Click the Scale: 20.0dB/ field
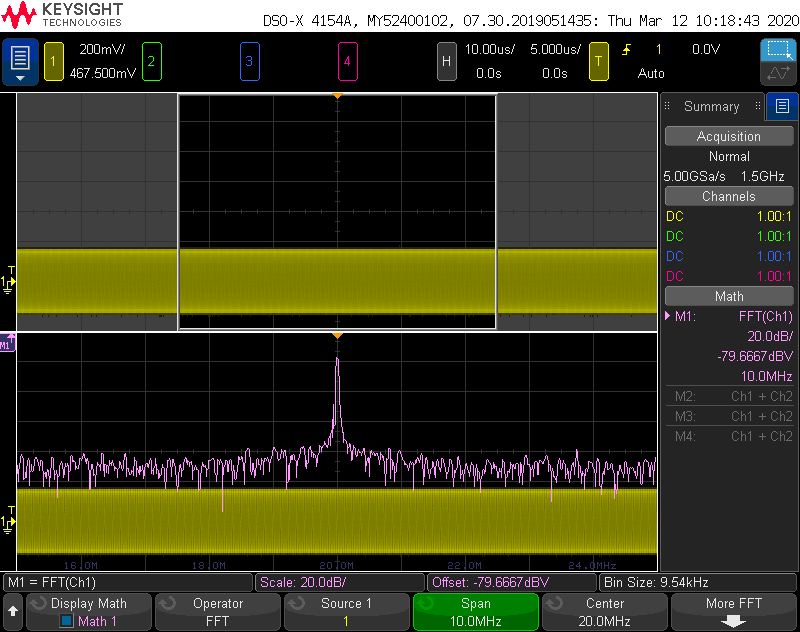 (340, 583)
